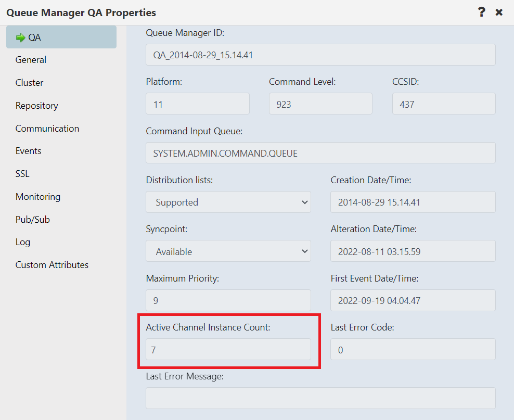The width and height of the screenshot is (514, 420).
Task: View the Log section
Action: [22, 242]
